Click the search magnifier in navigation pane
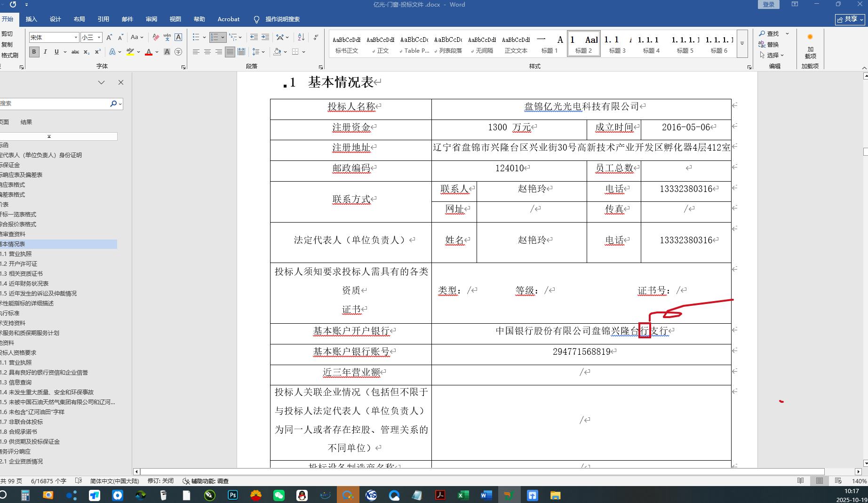The image size is (868, 503). (x=113, y=104)
